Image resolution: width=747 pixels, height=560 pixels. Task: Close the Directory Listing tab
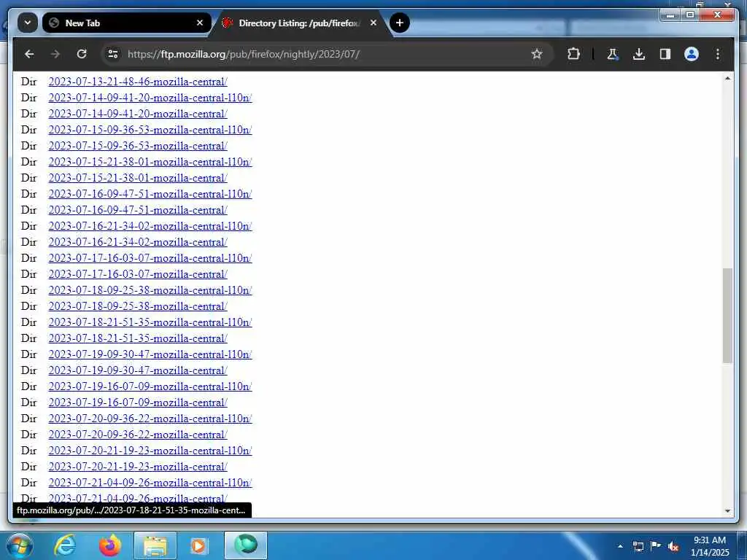[373, 23]
